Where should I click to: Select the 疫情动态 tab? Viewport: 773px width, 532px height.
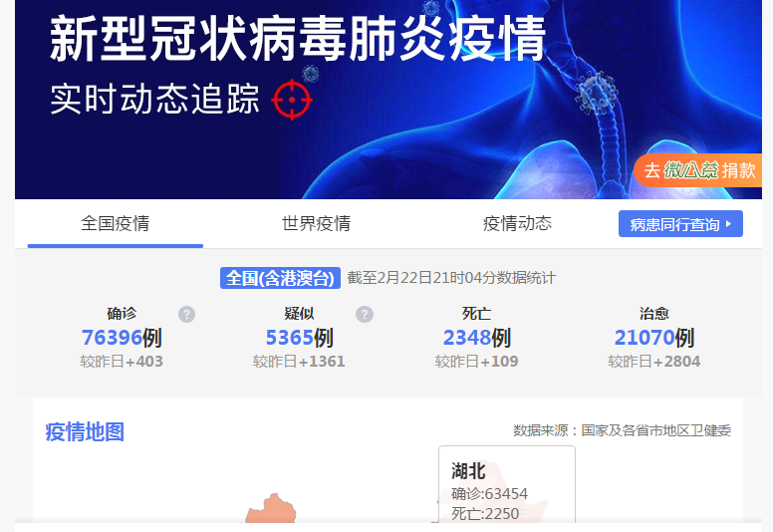(517, 223)
